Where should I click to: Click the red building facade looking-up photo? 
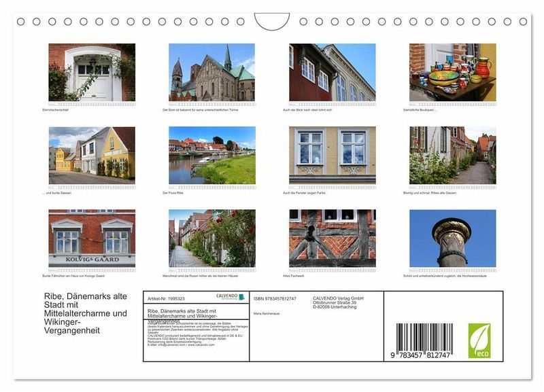coord(332,73)
